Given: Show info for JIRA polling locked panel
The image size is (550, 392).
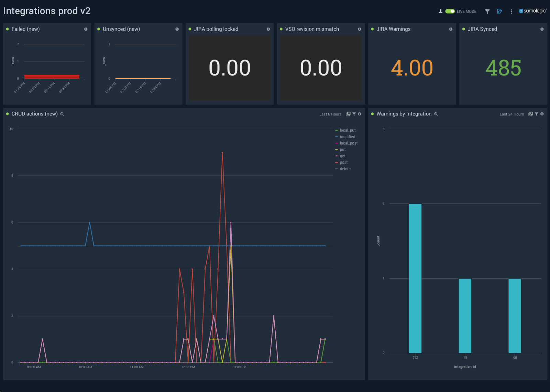Looking at the screenshot, I should point(268,29).
